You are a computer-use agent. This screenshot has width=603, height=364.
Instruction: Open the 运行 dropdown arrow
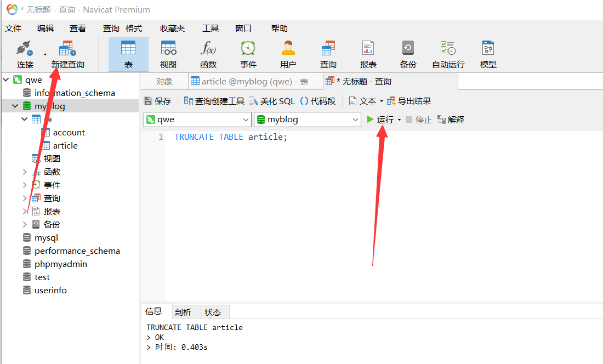point(399,120)
